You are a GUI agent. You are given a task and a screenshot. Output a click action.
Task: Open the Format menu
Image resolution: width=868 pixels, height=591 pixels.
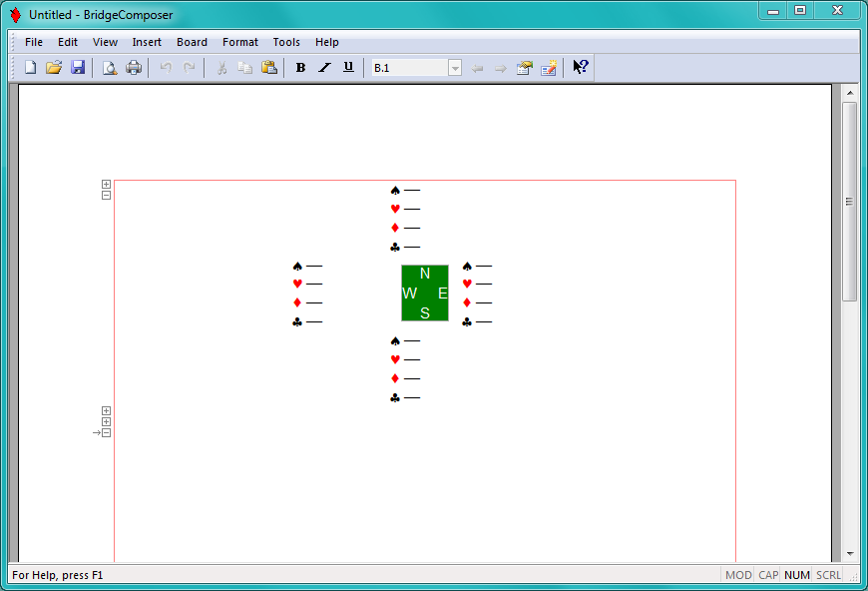pyautogui.click(x=239, y=42)
